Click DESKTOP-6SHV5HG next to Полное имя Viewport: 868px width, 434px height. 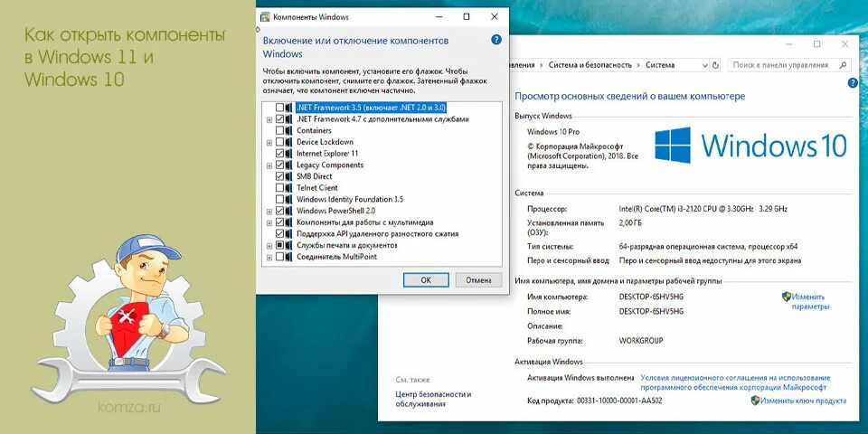[x=651, y=311]
